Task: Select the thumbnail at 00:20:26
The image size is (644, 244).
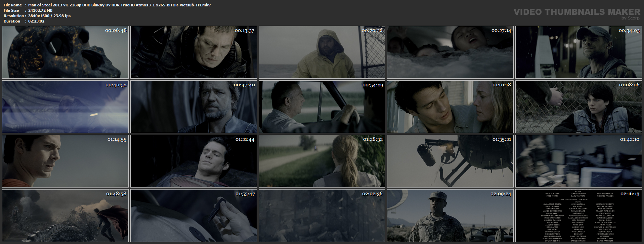Action: pyautogui.click(x=322, y=52)
